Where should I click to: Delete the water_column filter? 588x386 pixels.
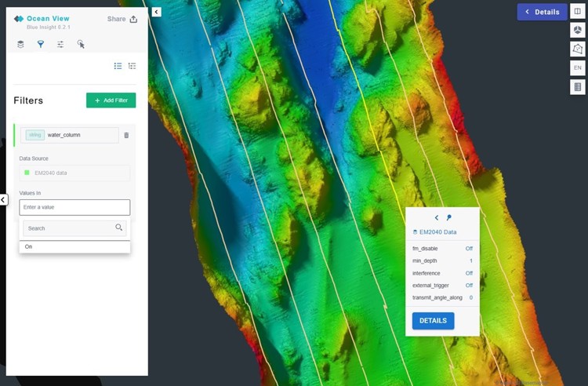pos(126,135)
